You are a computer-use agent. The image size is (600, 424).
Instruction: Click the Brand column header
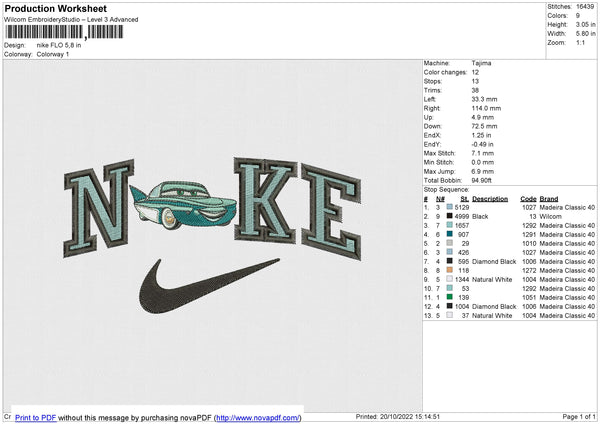(549, 199)
